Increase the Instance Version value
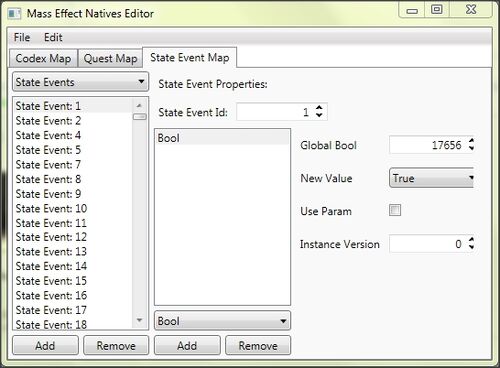Image resolution: width=500 pixels, height=368 pixels. pyautogui.click(x=471, y=240)
